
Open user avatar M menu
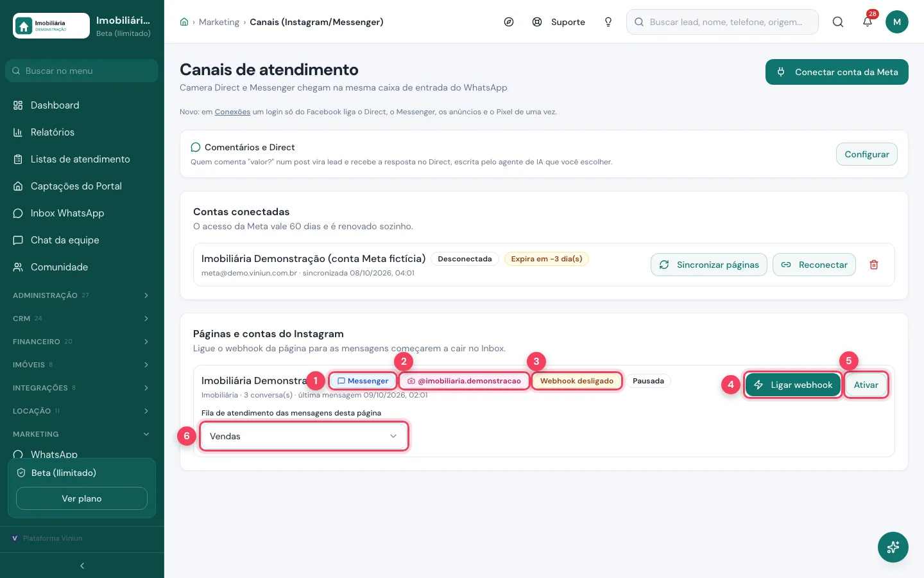pos(897,22)
